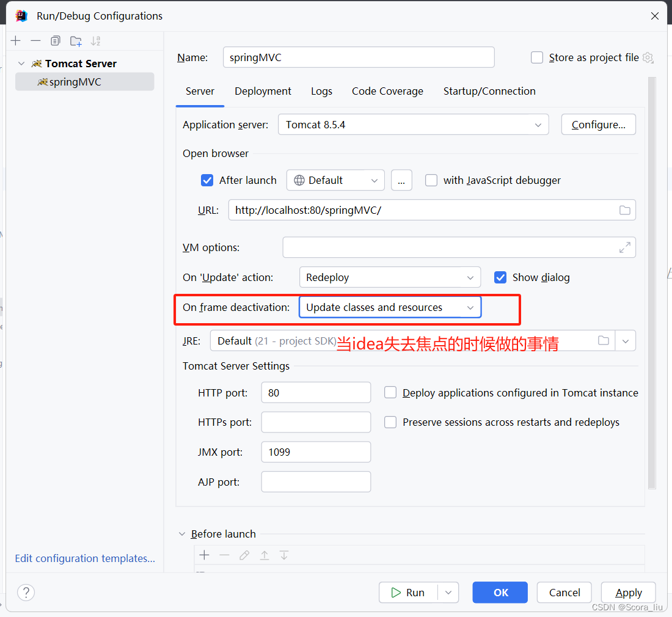
Task: Click the Cancel button
Action: tap(564, 593)
